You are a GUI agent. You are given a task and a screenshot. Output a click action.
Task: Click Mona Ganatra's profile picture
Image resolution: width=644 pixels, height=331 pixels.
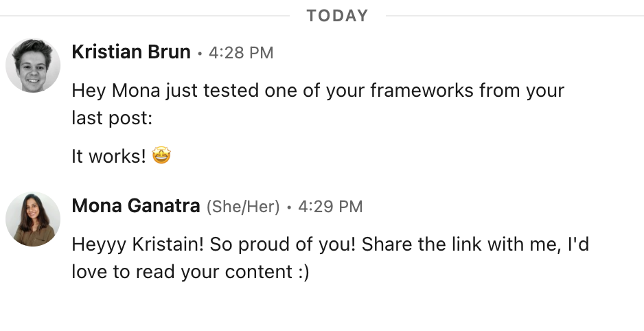33,219
